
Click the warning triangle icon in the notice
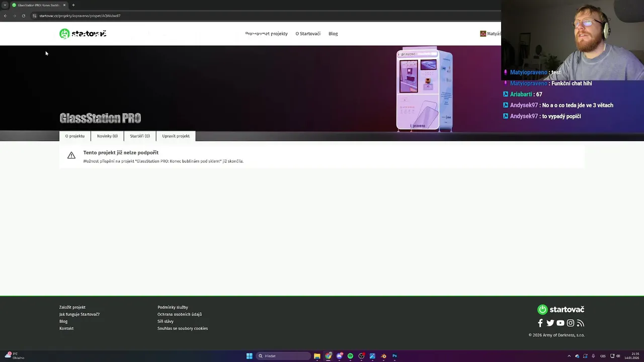[x=71, y=155]
